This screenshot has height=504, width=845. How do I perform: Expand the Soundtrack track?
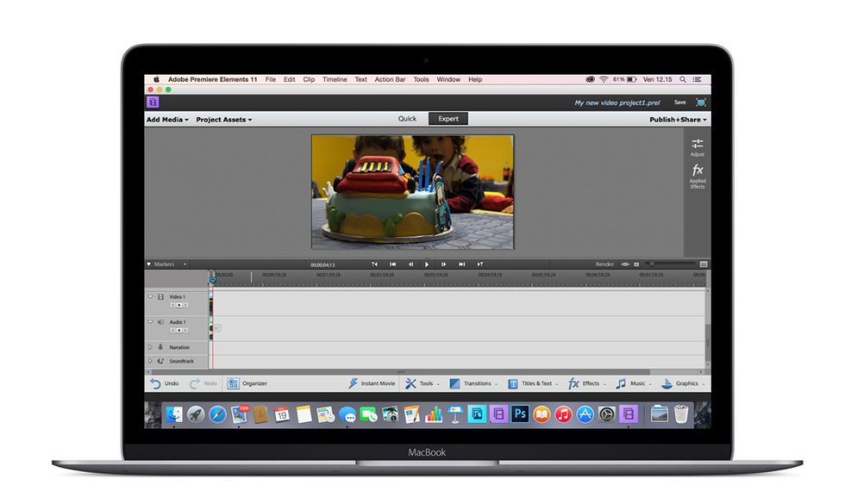[150, 361]
